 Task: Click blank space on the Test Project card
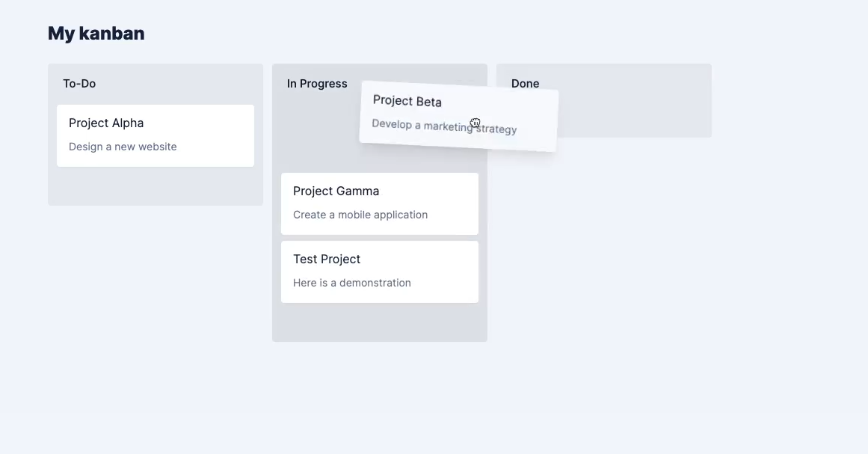(x=443, y=272)
